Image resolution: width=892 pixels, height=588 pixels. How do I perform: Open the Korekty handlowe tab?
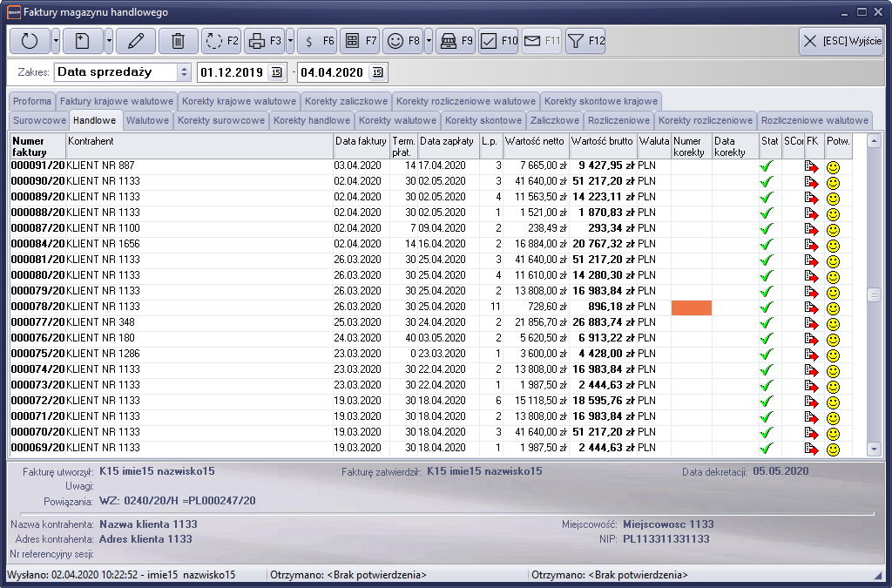pos(311,120)
